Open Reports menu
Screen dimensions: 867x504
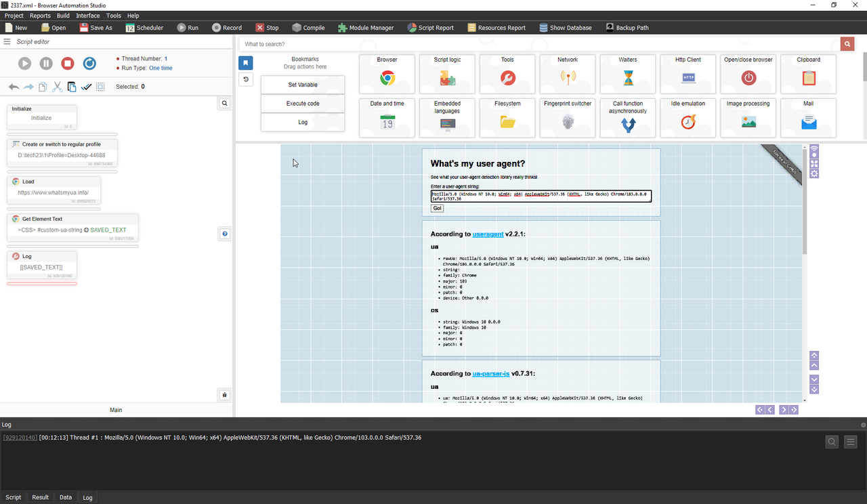40,16
